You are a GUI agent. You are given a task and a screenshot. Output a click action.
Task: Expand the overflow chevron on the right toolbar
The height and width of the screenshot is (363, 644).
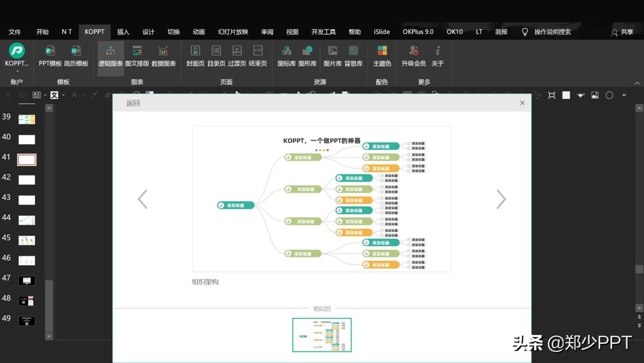click(x=624, y=95)
